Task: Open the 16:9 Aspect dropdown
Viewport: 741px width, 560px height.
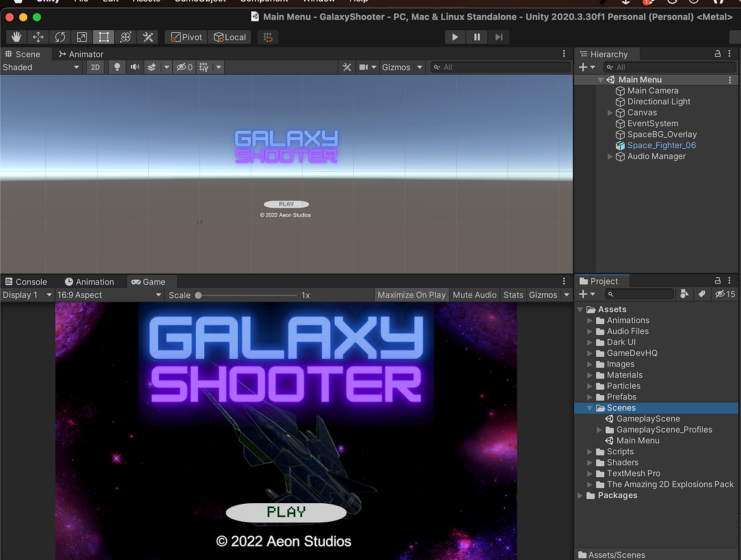Action: click(109, 295)
